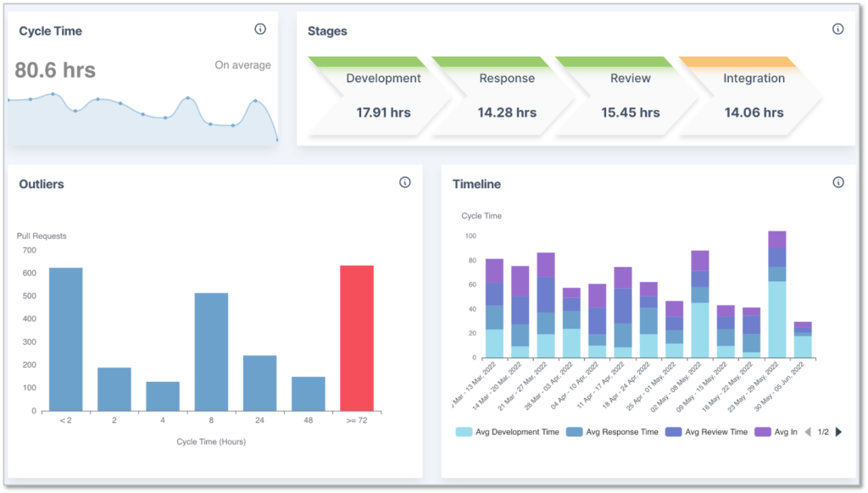Toggle Avg Review Time legend item
Screen dimensions: 868x493
coord(706,432)
